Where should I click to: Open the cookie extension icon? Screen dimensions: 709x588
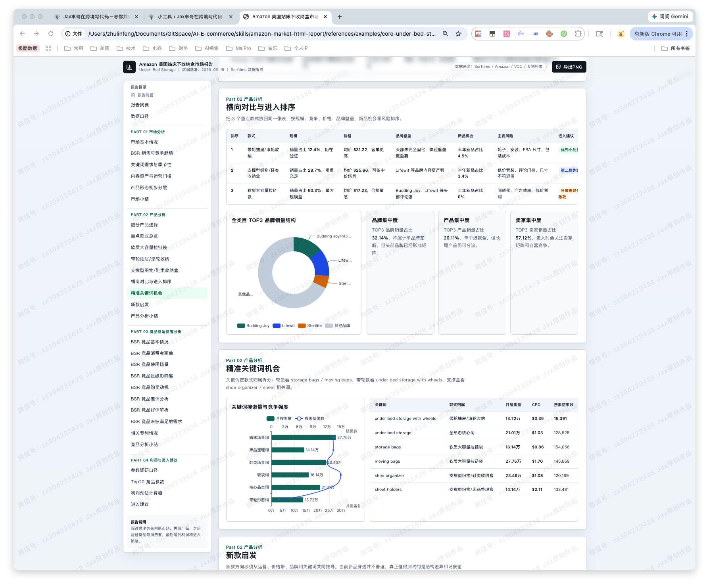pos(550,34)
